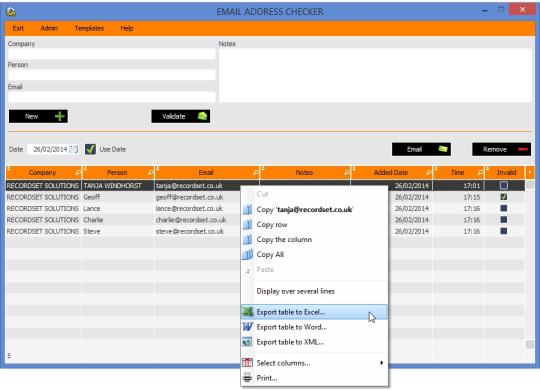
Task: Click the search magnifier in Email column header
Action: tap(256, 172)
